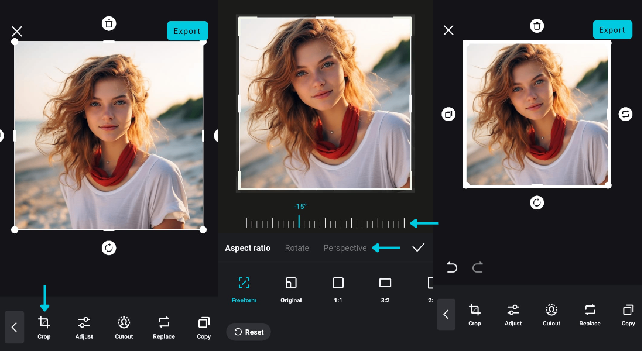Image resolution: width=644 pixels, height=351 pixels.
Task: Select Crop tool in left panel toolbar
Action: tap(44, 328)
